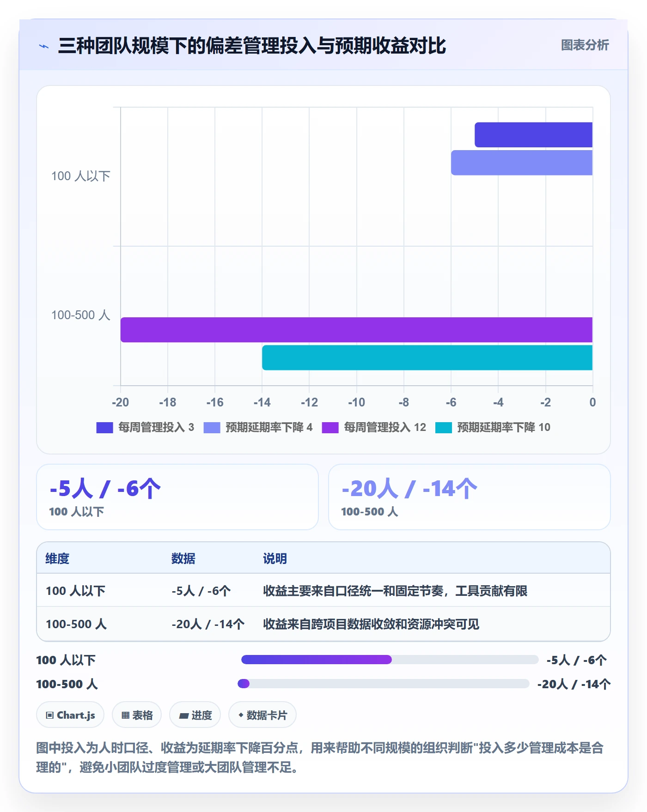
Task: Click the footer note starting 图中投入为人时口径
Action: pyautogui.click(x=320, y=757)
